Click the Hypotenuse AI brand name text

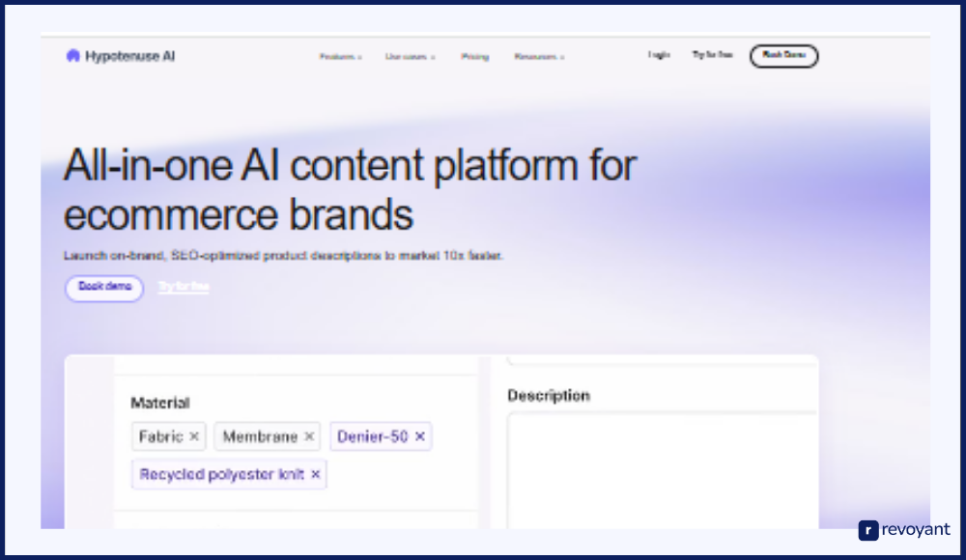click(x=130, y=56)
